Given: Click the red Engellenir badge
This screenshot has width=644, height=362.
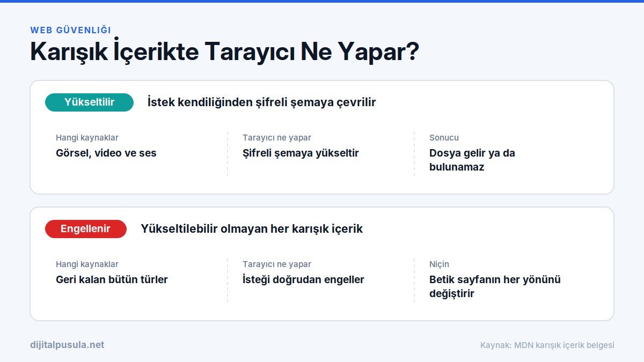Looking at the screenshot, I should 86,229.
